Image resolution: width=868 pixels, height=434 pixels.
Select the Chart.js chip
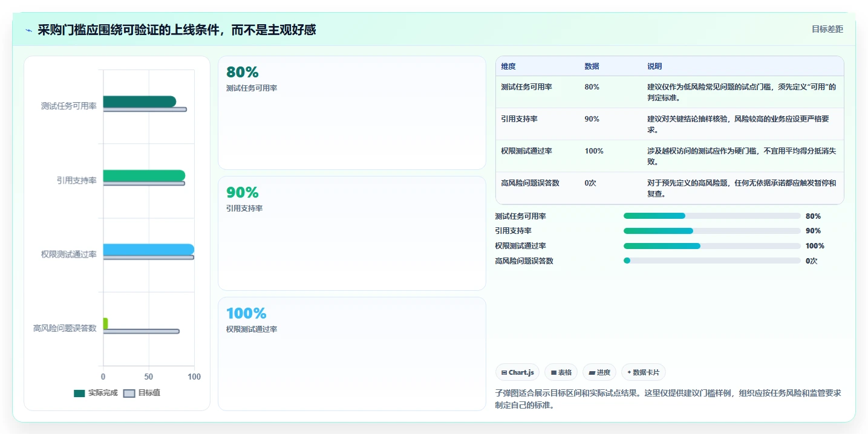coord(517,372)
